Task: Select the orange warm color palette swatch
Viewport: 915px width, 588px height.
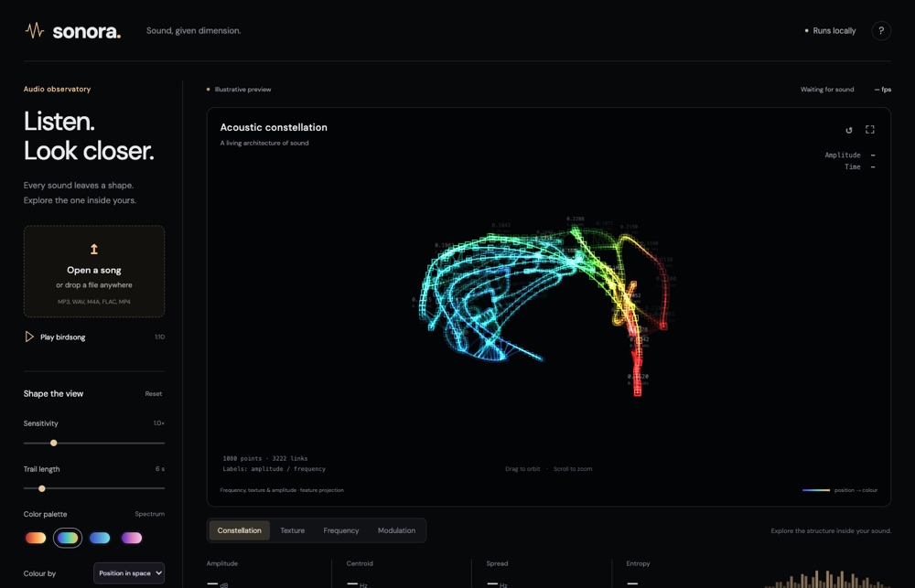Action: point(36,538)
